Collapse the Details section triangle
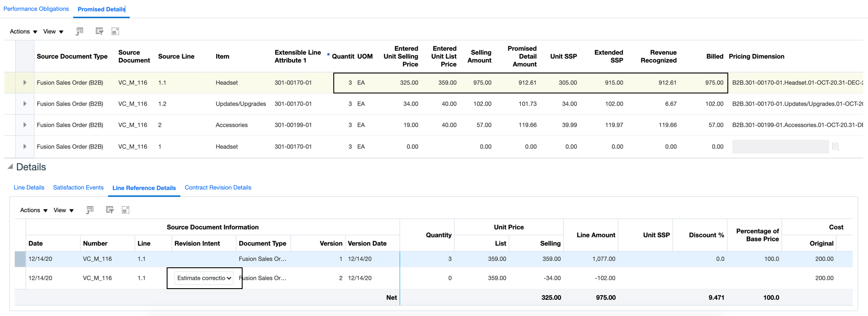 point(10,167)
